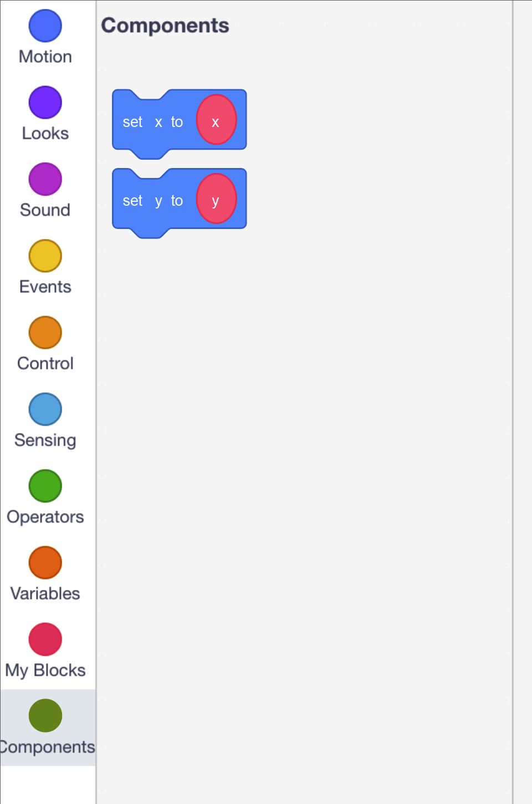532x804 pixels.
Task: Click the Sensing label in the category menu
Action: (45, 440)
